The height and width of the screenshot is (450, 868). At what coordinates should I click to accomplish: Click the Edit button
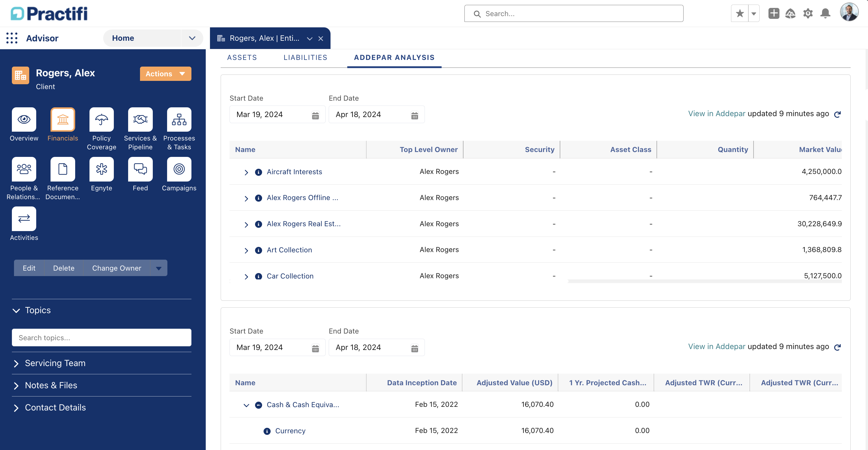pos(29,268)
